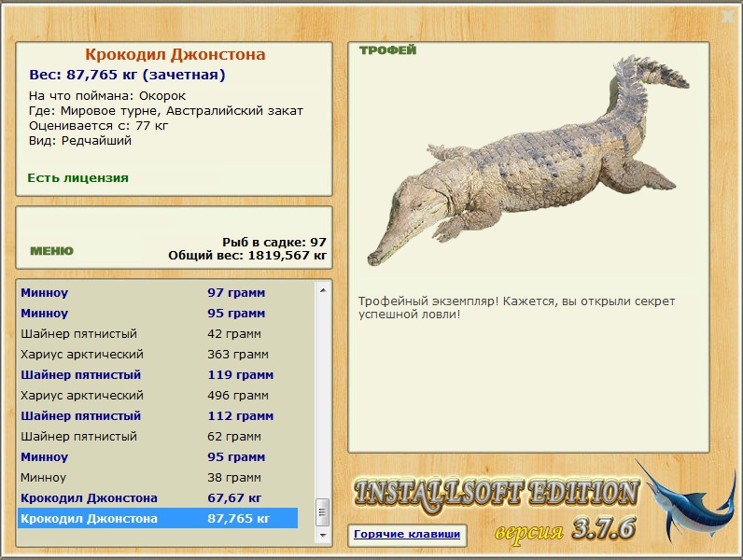Click the Вес: 87,765 кг (зачетная) text

pyautogui.click(x=127, y=75)
